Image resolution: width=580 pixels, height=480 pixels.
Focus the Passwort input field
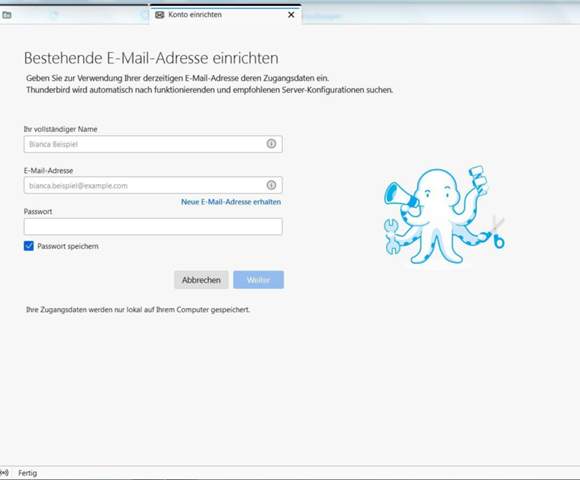[x=153, y=226]
